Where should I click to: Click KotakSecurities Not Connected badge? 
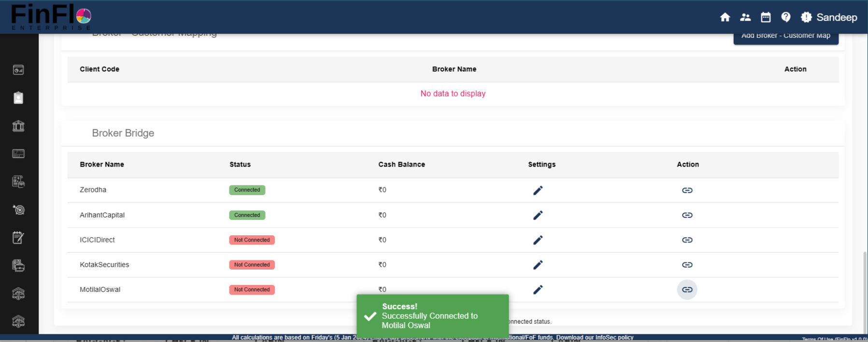point(252,265)
